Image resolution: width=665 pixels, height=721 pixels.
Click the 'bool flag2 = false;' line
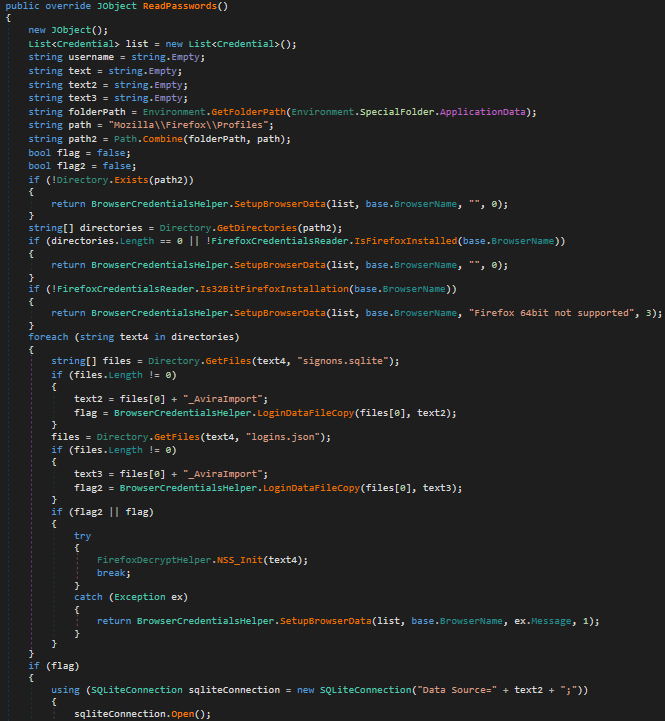[x=82, y=166]
